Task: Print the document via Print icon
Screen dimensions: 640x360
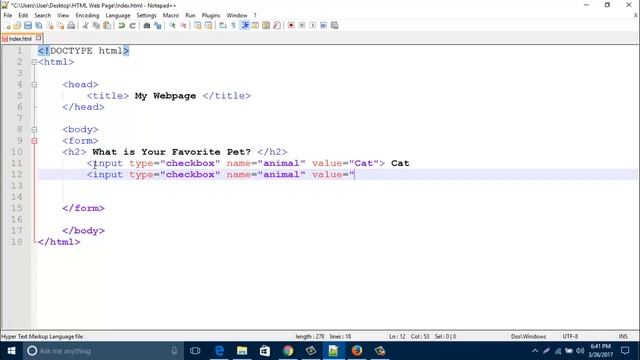Action: (x=71, y=26)
